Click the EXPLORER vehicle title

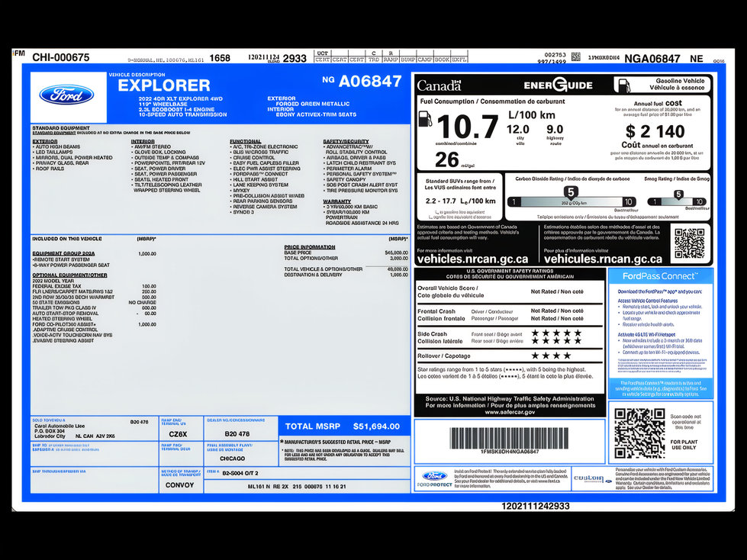point(164,85)
